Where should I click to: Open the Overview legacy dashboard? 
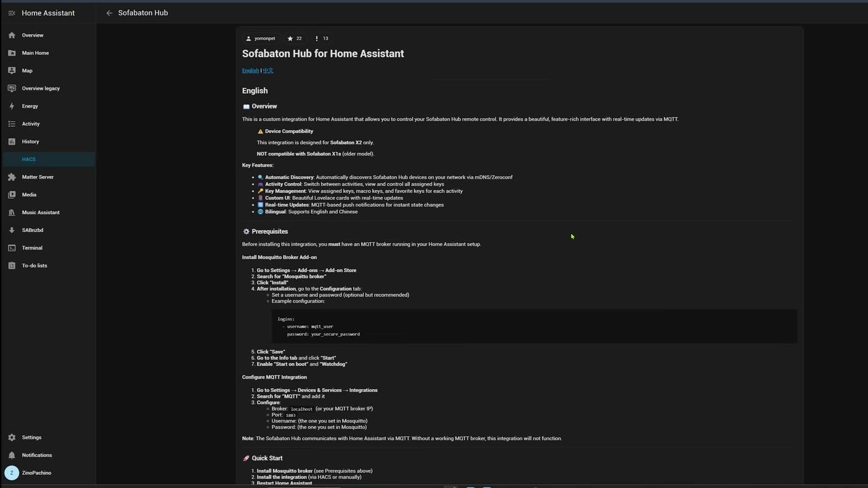pyautogui.click(x=49, y=88)
